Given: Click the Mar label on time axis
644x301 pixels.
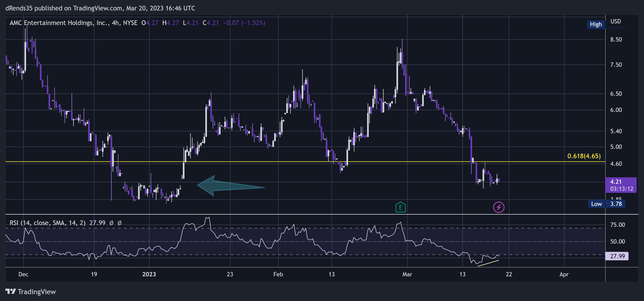Looking at the screenshot, I should click(x=407, y=274).
